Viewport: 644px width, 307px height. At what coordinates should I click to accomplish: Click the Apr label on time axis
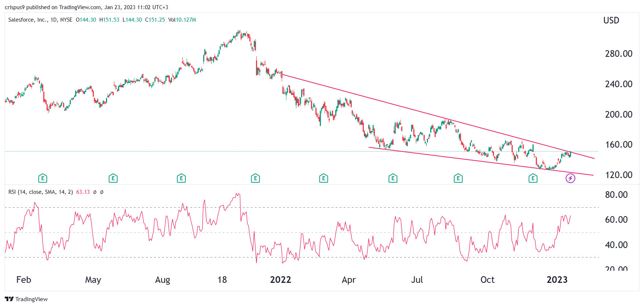coord(349,280)
